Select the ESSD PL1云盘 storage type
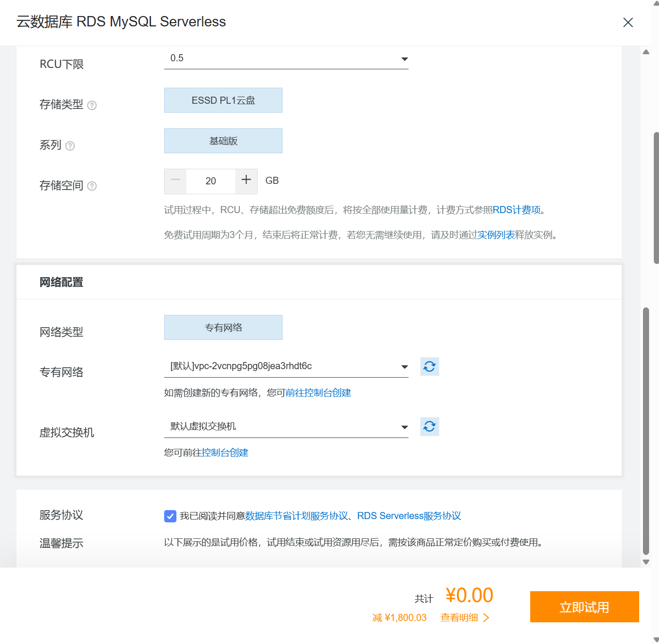The image size is (659, 644). coord(223,100)
